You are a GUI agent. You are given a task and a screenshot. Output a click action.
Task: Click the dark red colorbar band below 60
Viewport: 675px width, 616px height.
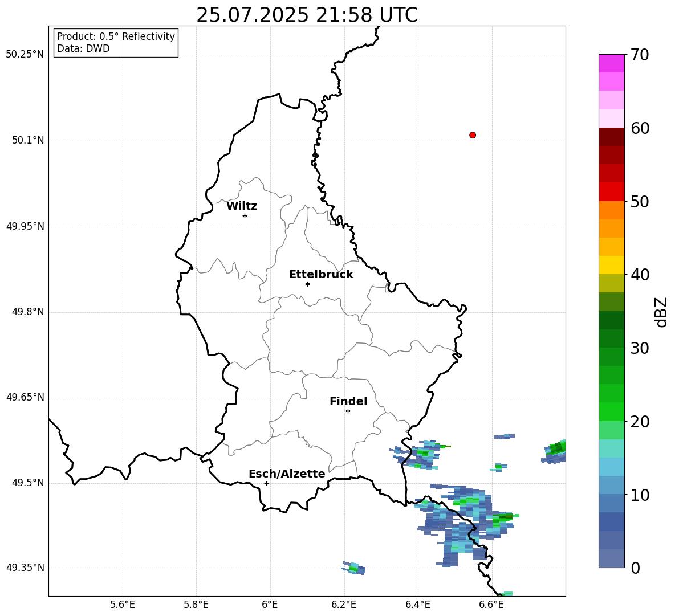(611, 137)
